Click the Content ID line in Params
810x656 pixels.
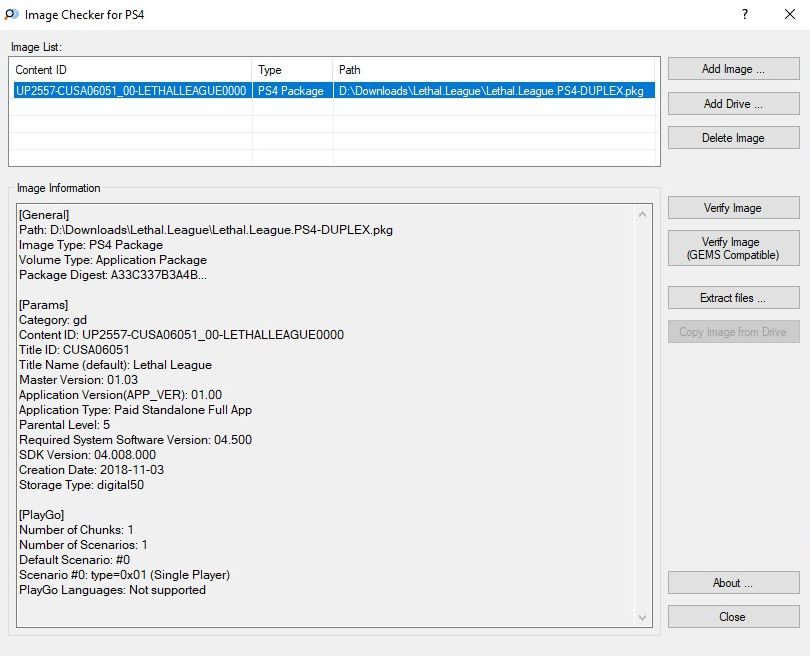pos(181,335)
